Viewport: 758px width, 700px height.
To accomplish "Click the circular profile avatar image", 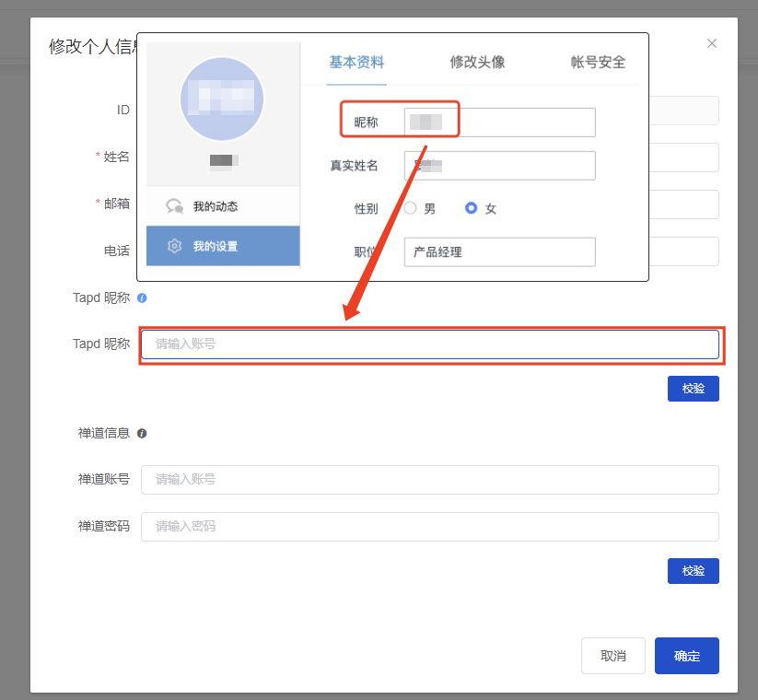I will click(222, 99).
